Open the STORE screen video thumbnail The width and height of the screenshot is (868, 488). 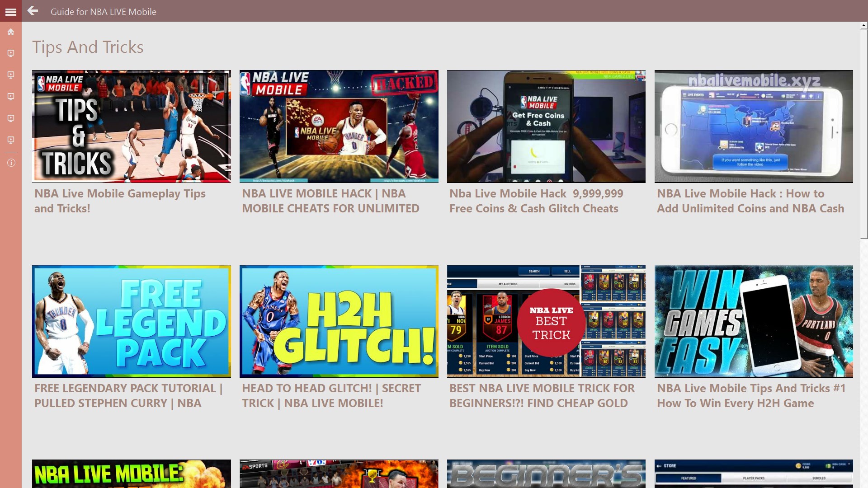click(754, 474)
